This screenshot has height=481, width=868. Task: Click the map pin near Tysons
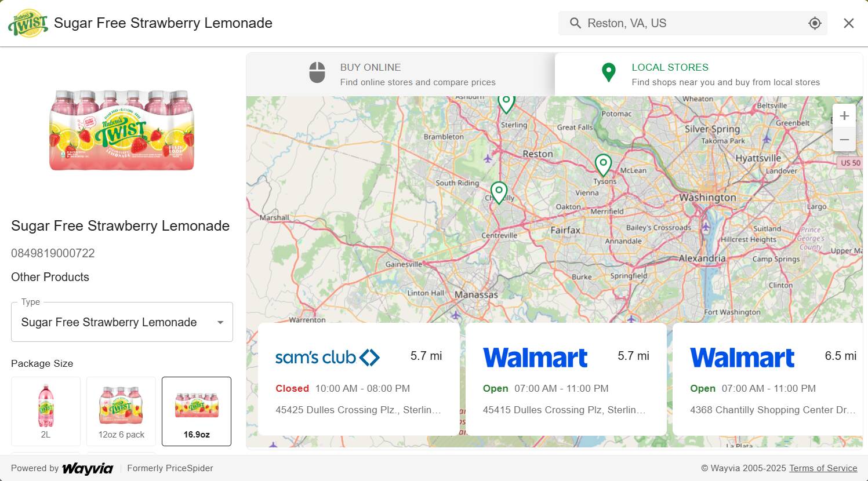(603, 165)
